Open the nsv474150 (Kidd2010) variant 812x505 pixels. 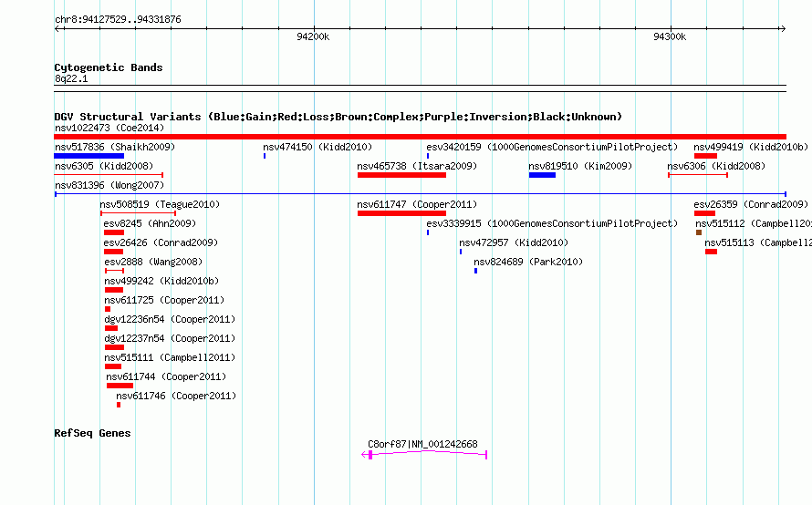coord(318,147)
